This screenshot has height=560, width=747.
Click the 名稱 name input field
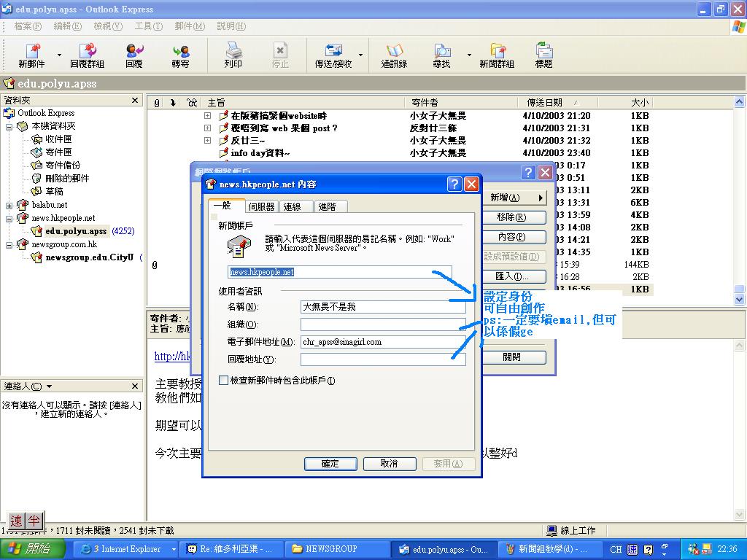pyautogui.click(x=383, y=307)
